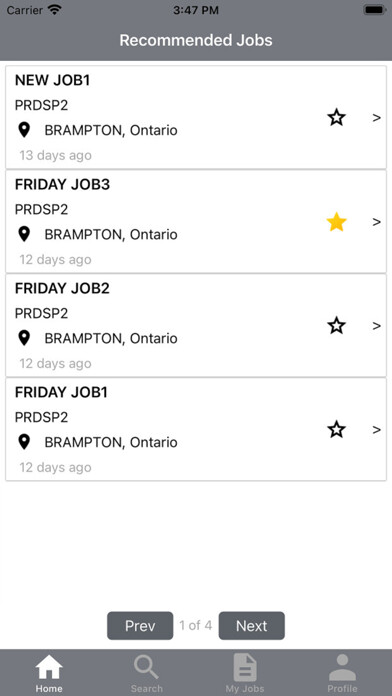
Task: Go to Next page of jobs
Action: click(252, 626)
